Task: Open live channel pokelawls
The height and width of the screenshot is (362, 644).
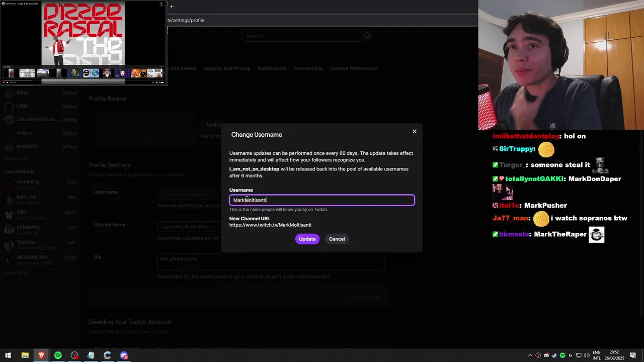Action: [x=40, y=230]
